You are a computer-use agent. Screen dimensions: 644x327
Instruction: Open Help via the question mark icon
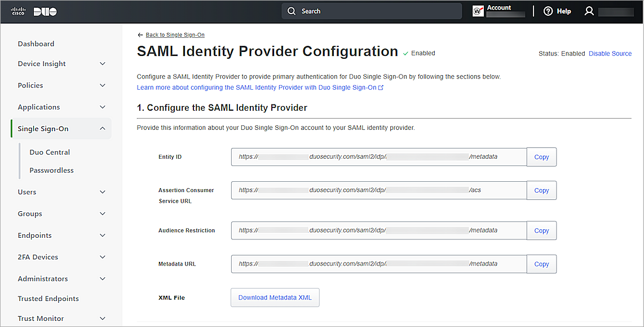(547, 11)
